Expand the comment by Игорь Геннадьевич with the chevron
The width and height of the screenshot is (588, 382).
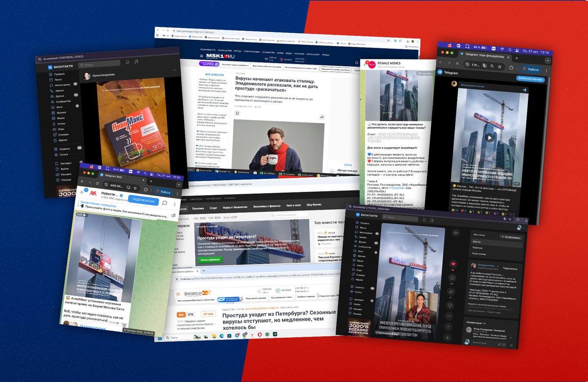coord(510,338)
